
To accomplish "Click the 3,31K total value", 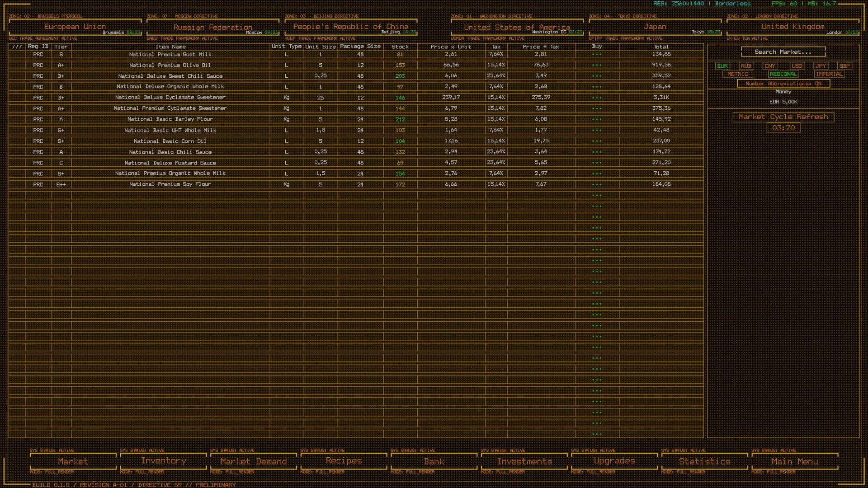I will pyautogui.click(x=661, y=98).
